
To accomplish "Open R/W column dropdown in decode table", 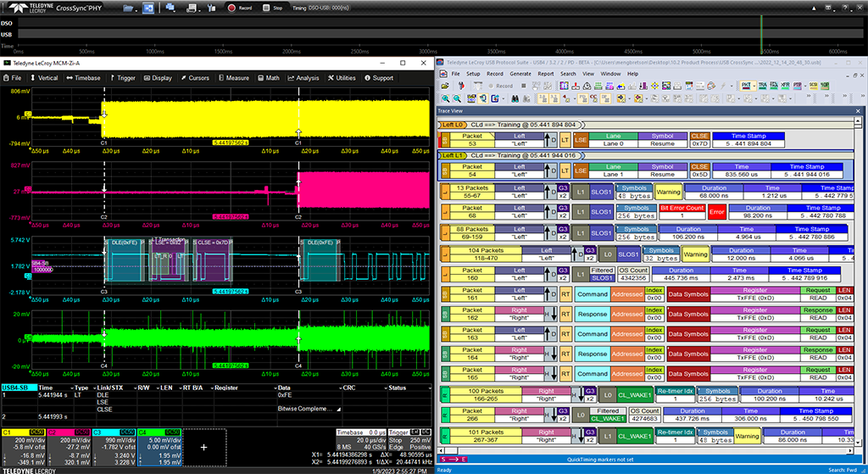I will point(157,388).
